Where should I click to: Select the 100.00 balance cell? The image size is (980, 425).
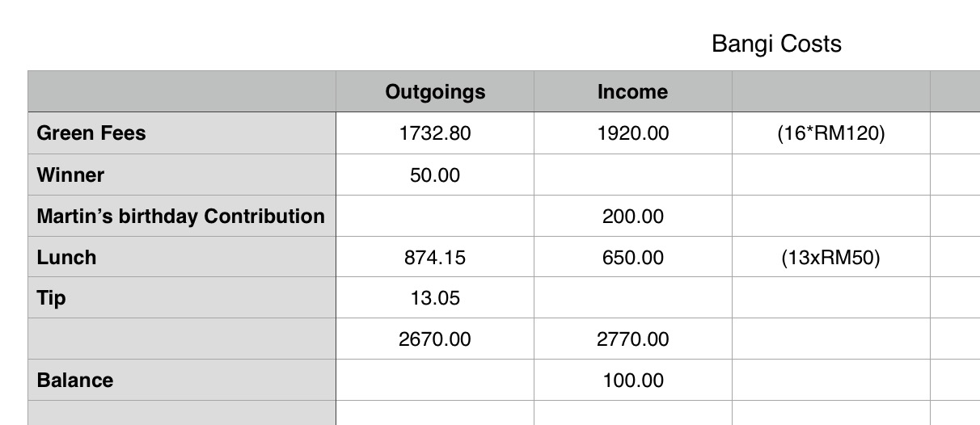coord(632,381)
